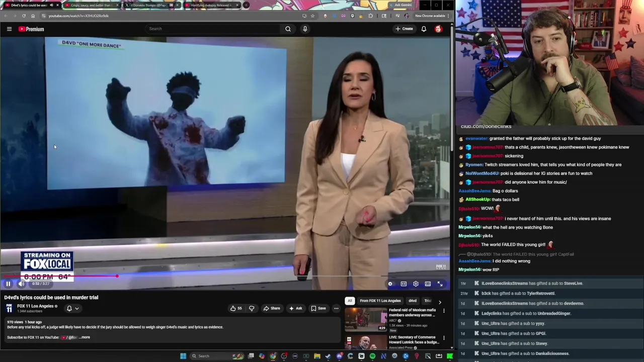644x362 pixels.
Task: Go to the Chrome home page
Action: coord(33,16)
